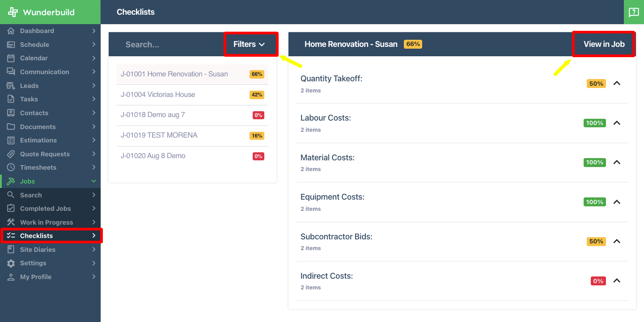
Task: Click the My Profile person icon
Action: coord(11,277)
